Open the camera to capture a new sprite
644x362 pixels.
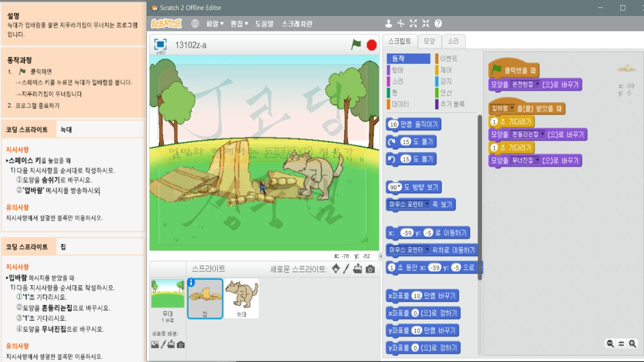(370, 269)
